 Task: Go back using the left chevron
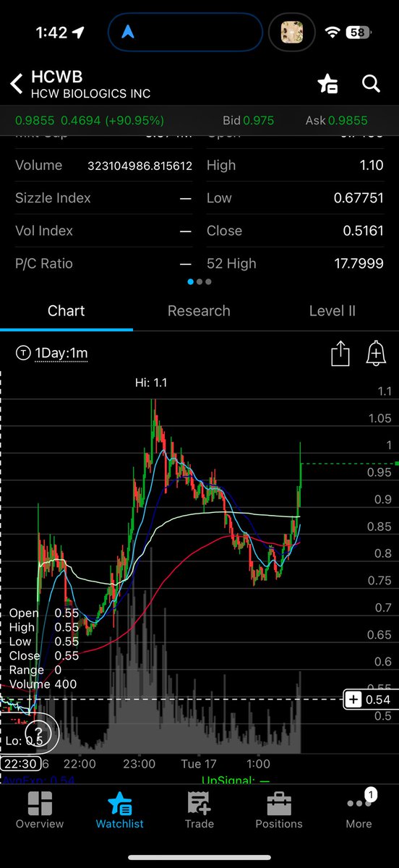coord(17,84)
